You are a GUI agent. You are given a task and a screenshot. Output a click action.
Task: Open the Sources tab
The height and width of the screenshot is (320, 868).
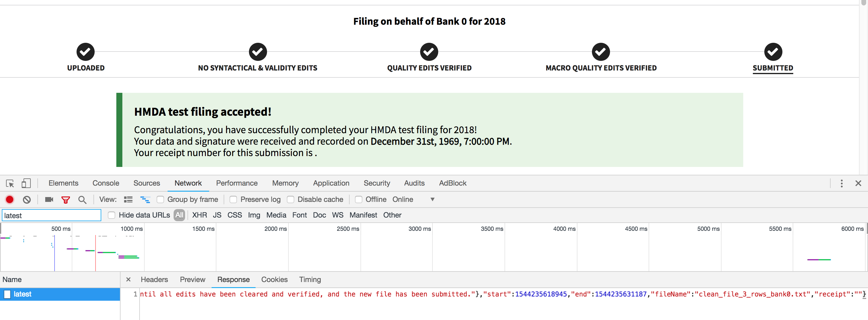pyautogui.click(x=146, y=183)
